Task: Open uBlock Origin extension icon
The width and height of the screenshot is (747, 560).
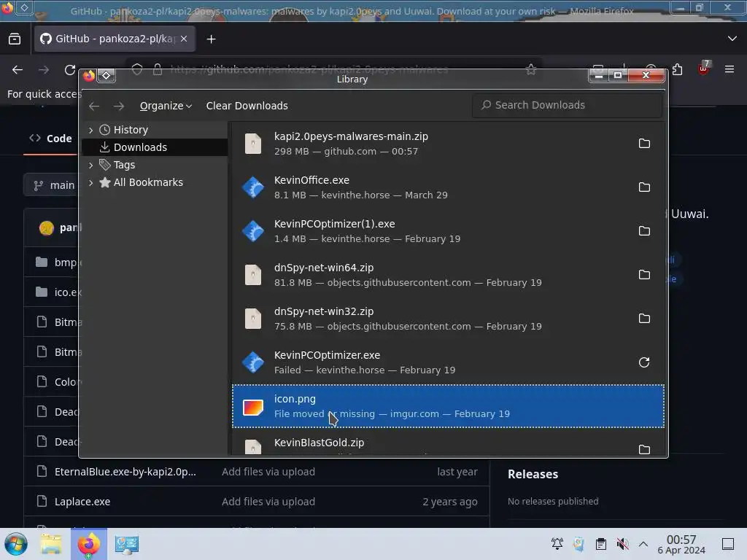Action: tap(703, 69)
